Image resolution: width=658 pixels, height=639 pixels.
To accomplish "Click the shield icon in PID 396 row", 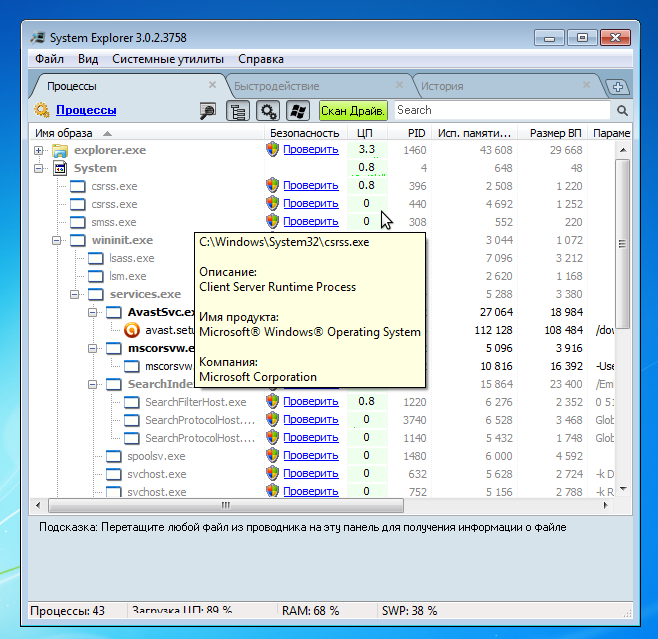I will 272,185.
